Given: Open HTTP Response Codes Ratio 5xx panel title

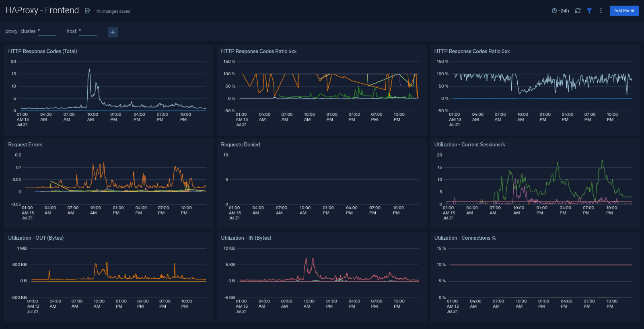Looking at the screenshot, I should click(x=472, y=51).
